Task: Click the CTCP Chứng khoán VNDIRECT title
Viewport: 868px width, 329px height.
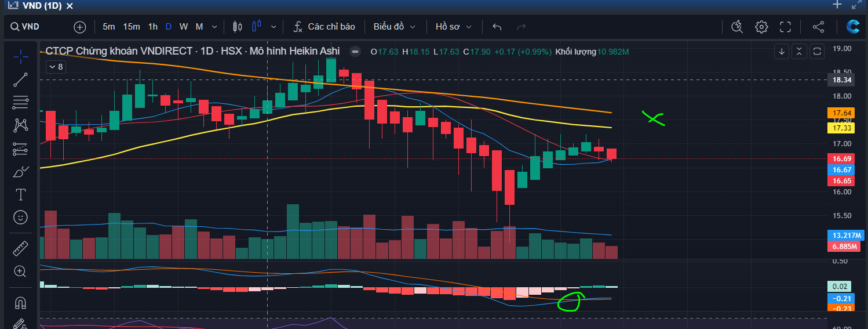Action: click(119, 51)
